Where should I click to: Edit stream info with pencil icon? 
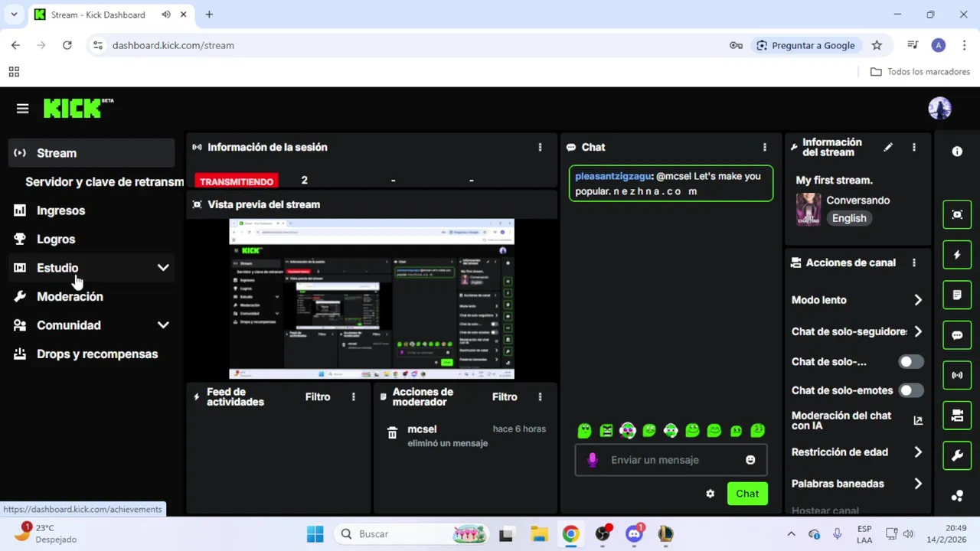coord(888,147)
